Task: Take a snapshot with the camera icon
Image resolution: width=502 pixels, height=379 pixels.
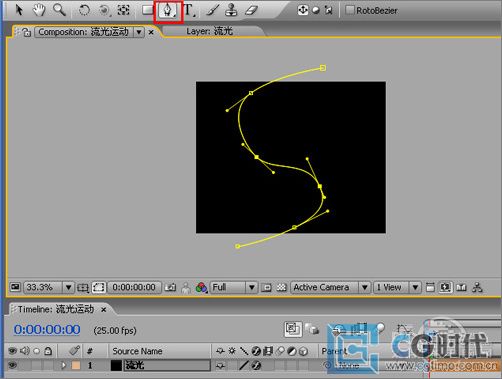Action: (x=170, y=287)
